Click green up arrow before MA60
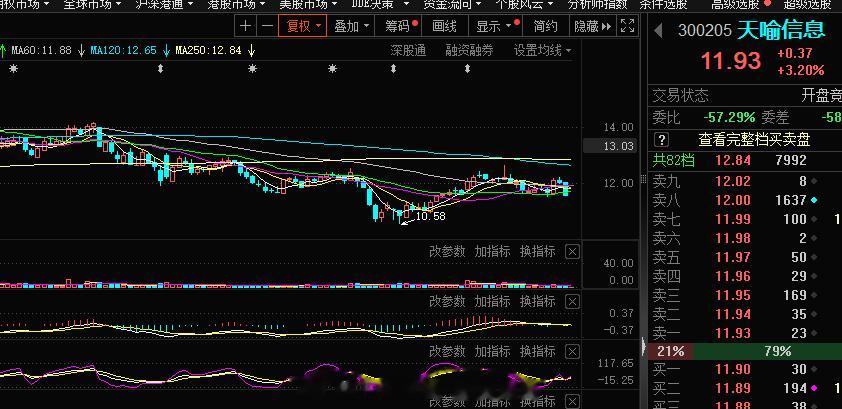The height and width of the screenshot is (409, 842). click(3, 51)
